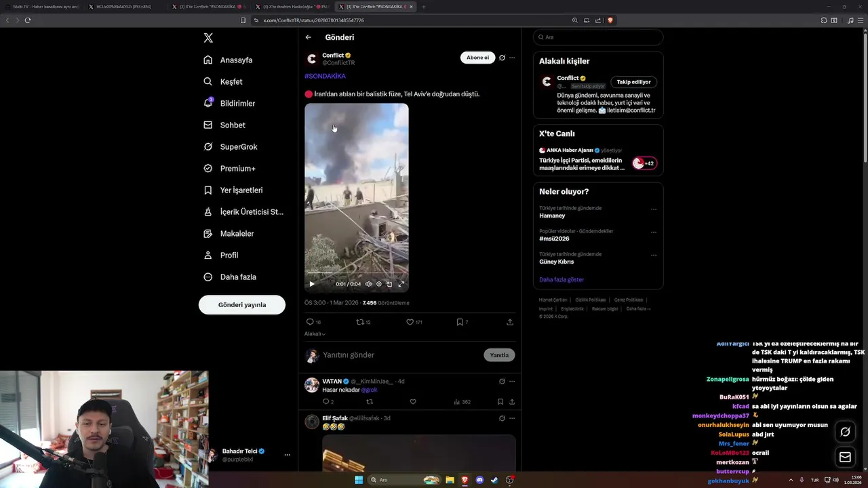Open the Alakalı sort dropdown
The height and width of the screenshot is (488, 868).
pos(315,333)
